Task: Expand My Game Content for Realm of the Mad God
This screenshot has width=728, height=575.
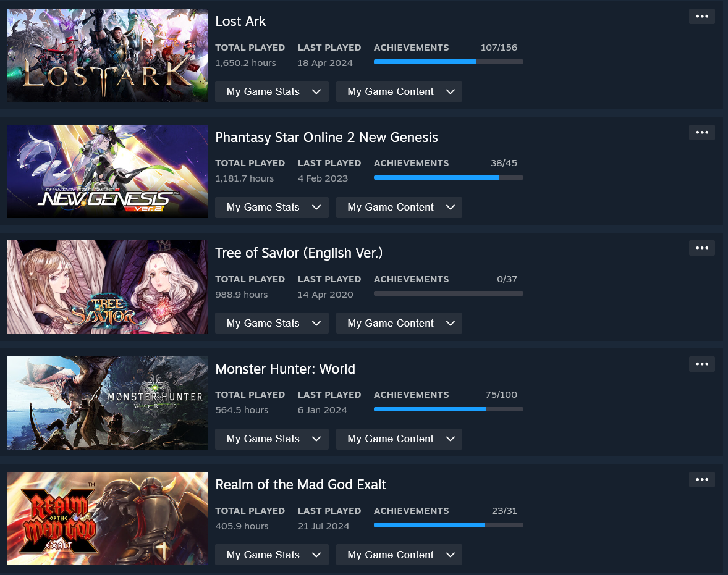Action: (x=399, y=555)
